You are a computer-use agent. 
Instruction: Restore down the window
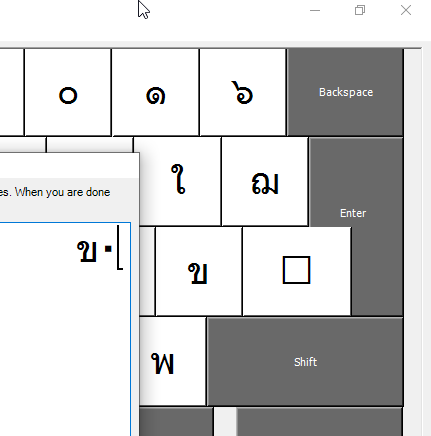(x=360, y=10)
